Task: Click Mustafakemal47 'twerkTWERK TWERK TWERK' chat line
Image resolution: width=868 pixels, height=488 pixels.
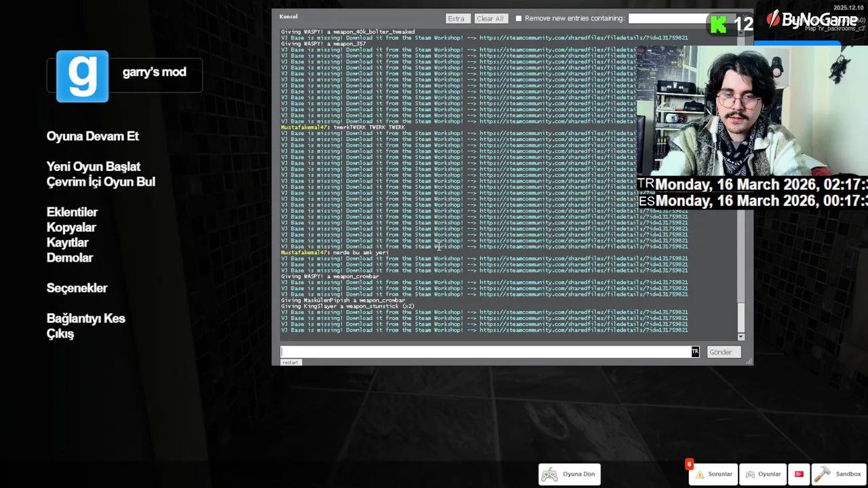Action: coord(343,127)
